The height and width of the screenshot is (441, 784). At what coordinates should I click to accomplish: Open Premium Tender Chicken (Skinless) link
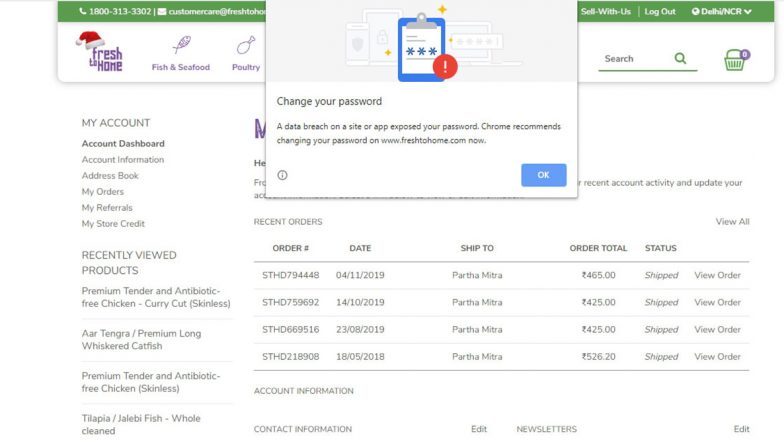tap(151, 382)
